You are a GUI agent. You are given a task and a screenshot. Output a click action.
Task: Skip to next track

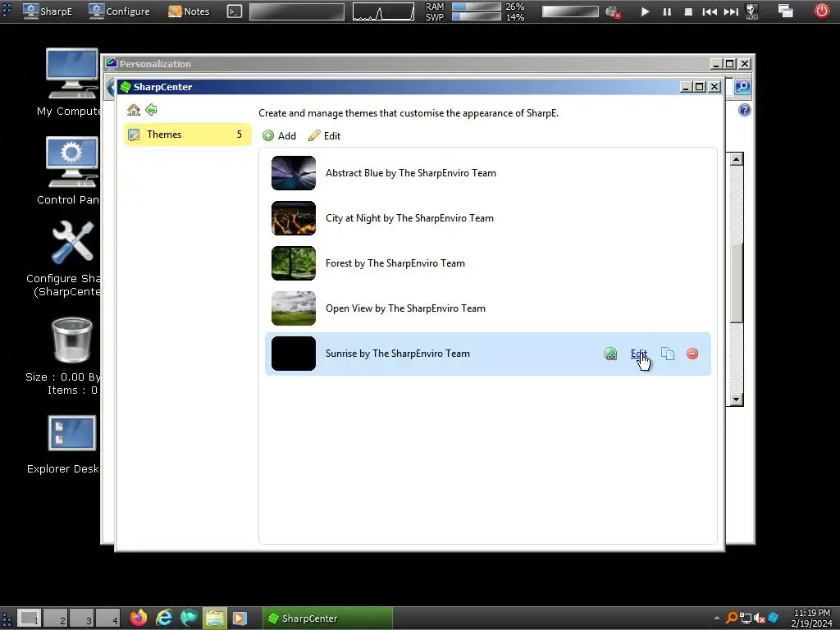pos(731,11)
